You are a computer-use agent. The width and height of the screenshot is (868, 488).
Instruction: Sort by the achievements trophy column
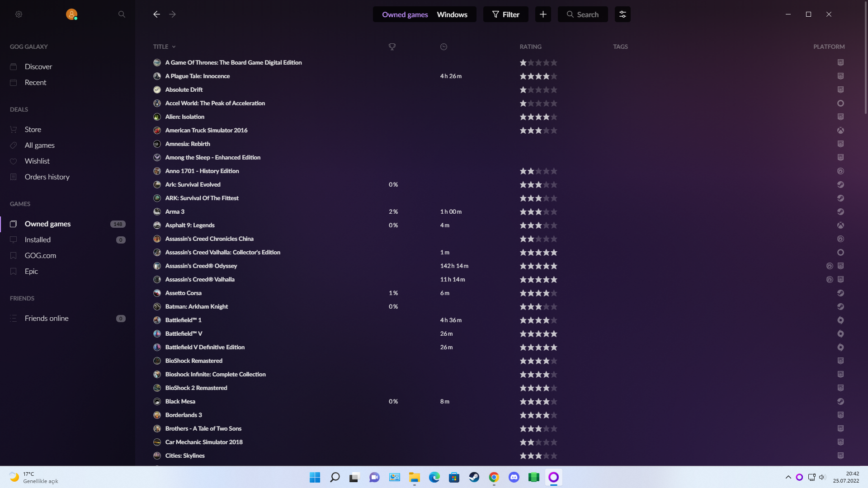[x=392, y=47]
